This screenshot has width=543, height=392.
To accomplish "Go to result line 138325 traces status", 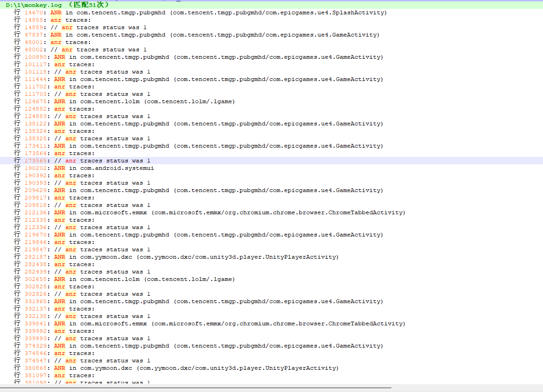I will (x=271, y=139).
